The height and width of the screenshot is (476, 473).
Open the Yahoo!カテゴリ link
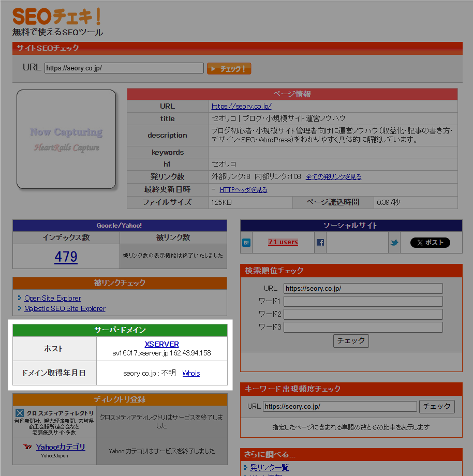[x=61, y=447]
